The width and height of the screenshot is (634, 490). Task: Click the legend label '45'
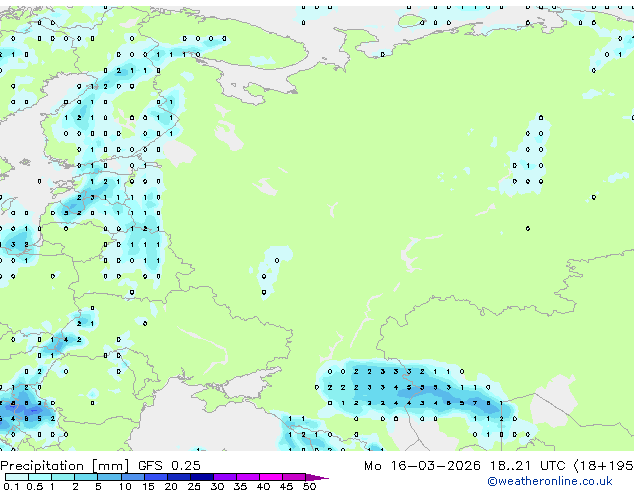coord(286,486)
